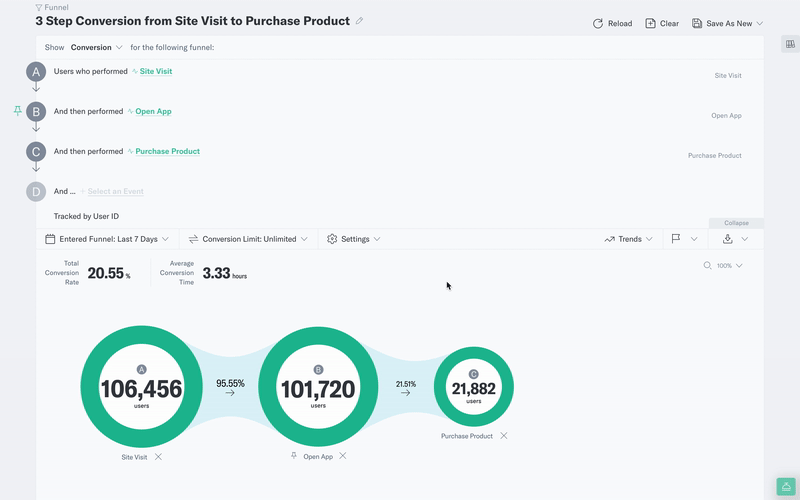Select the step D circle badge

36,192
